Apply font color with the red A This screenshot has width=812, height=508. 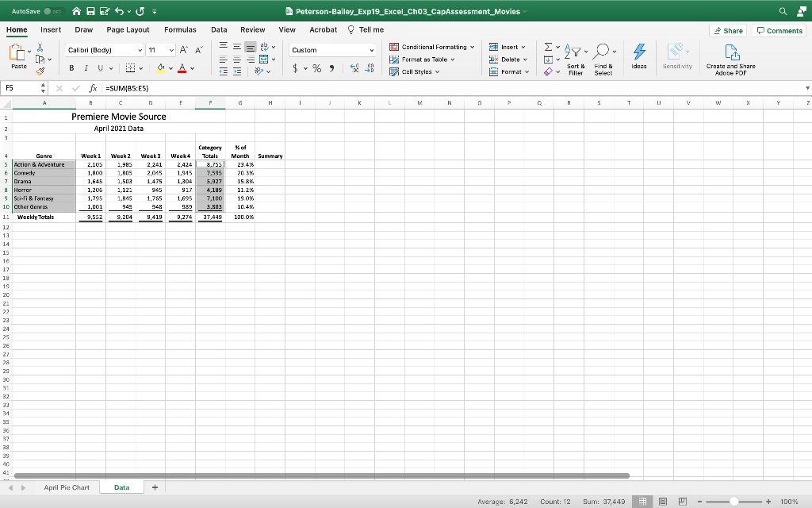coord(182,68)
